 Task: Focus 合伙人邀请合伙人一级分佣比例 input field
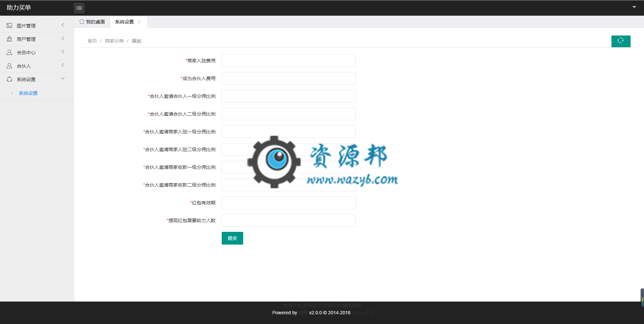pos(289,96)
